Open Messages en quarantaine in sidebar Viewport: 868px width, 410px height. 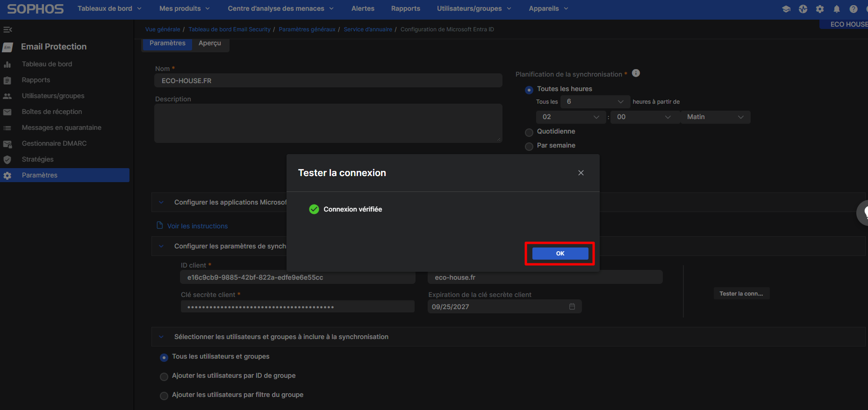[62, 127]
